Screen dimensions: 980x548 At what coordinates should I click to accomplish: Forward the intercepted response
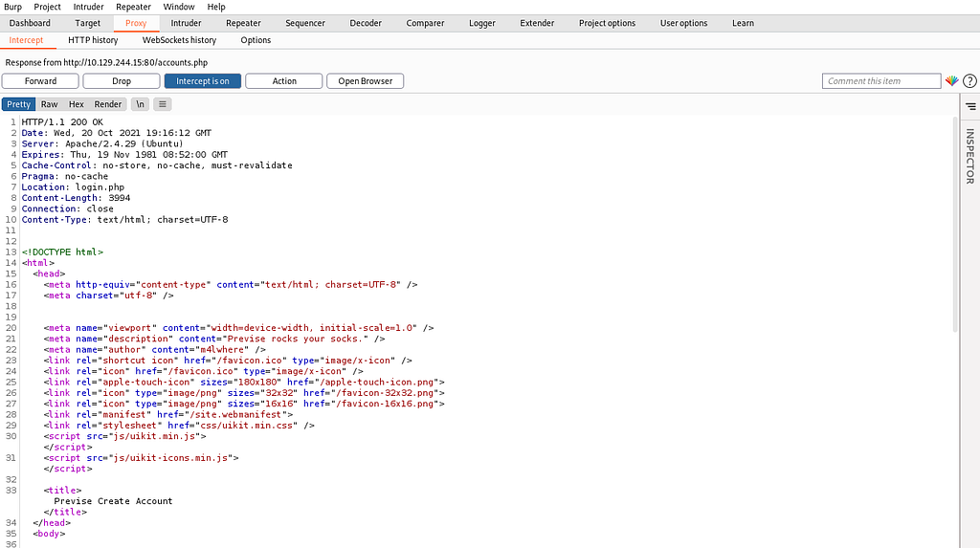click(40, 81)
